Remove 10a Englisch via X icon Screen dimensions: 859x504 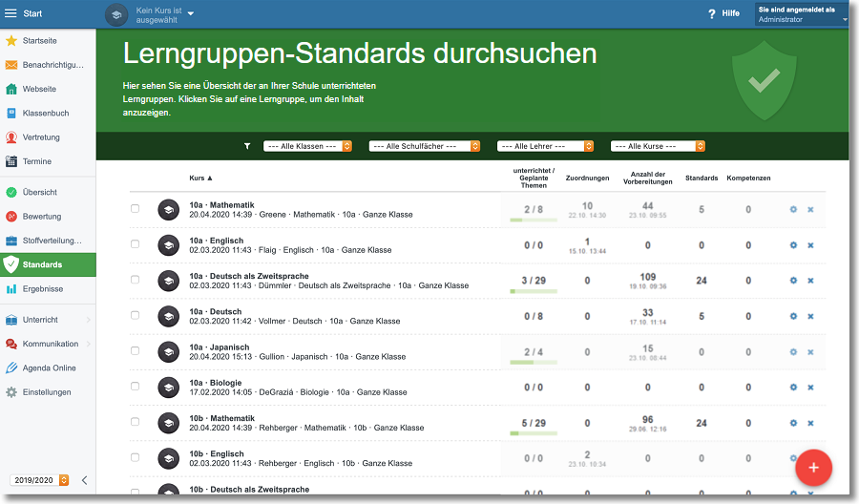[810, 245]
